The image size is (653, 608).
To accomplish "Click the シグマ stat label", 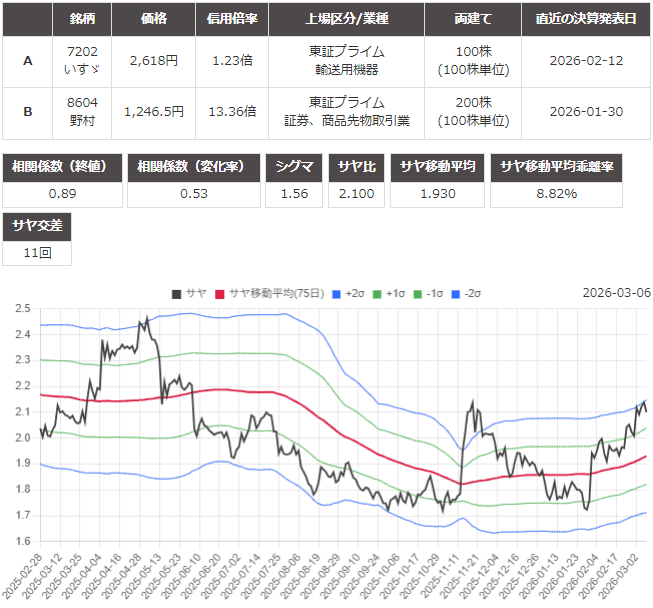I will pos(294,167).
